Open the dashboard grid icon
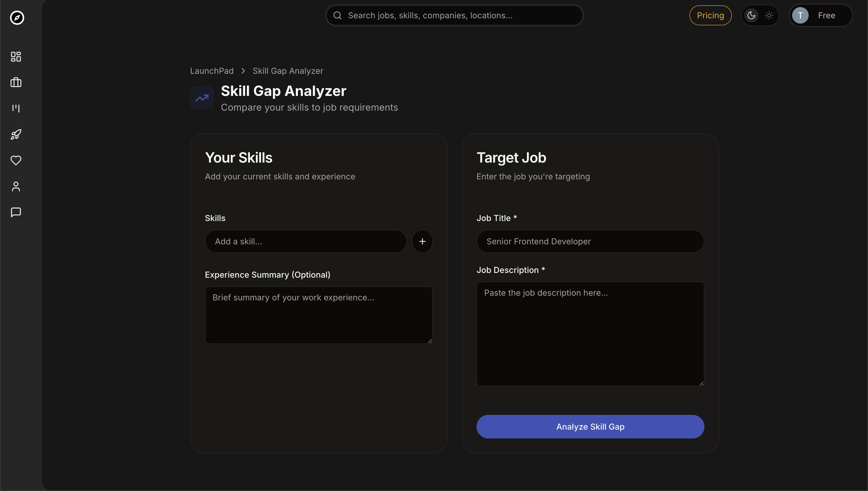This screenshot has width=868, height=491. pos(16,56)
